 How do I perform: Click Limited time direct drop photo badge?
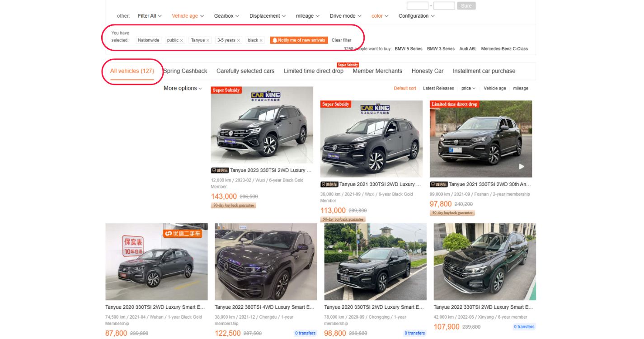pyautogui.click(x=455, y=104)
